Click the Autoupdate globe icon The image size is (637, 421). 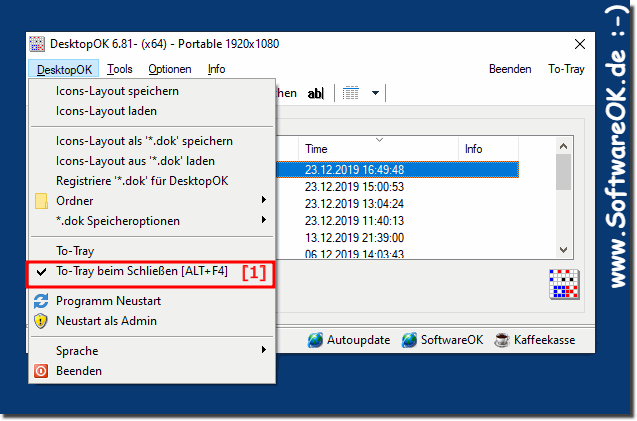[315, 340]
